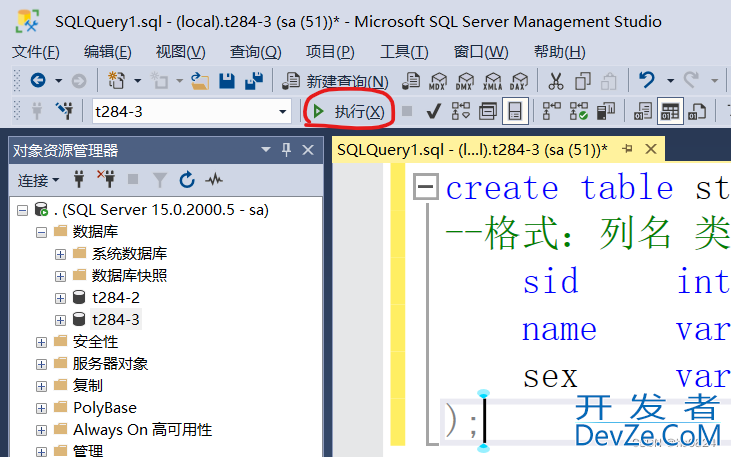Click the Query Options window icon
Screen dimensions: 731x457
point(488,111)
